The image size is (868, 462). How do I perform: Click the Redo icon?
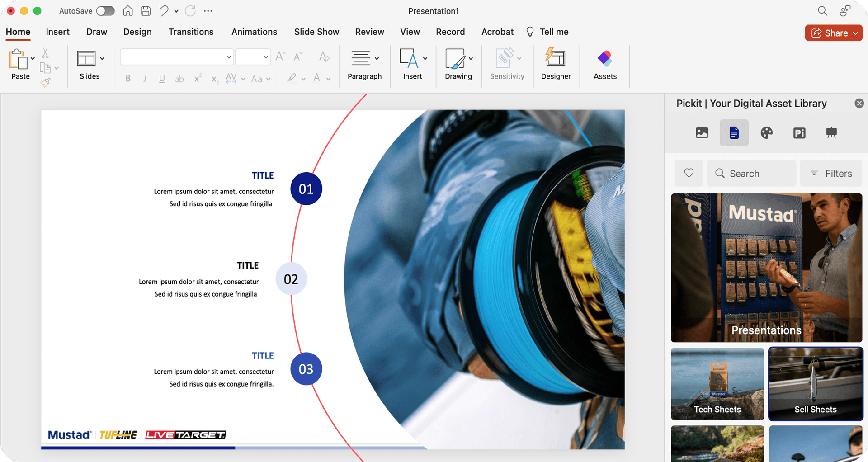(190, 11)
